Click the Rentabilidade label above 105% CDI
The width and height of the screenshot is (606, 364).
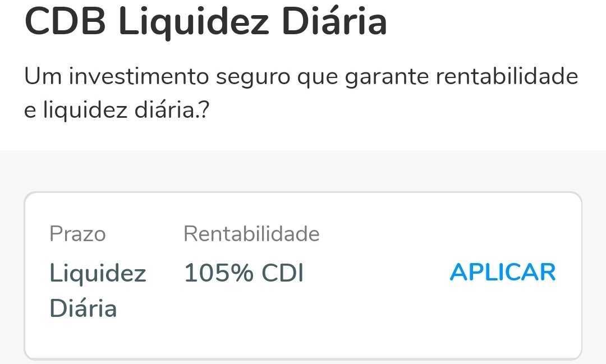(x=251, y=233)
